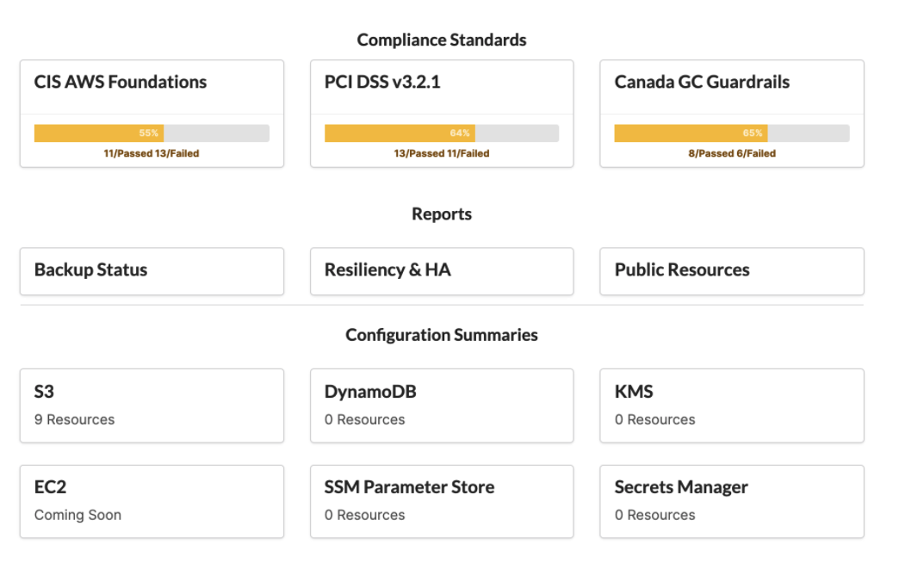The width and height of the screenshot is (899, 588).
Task: Click 'Coming Soon' text under EC2
Action: coord(77,516)
